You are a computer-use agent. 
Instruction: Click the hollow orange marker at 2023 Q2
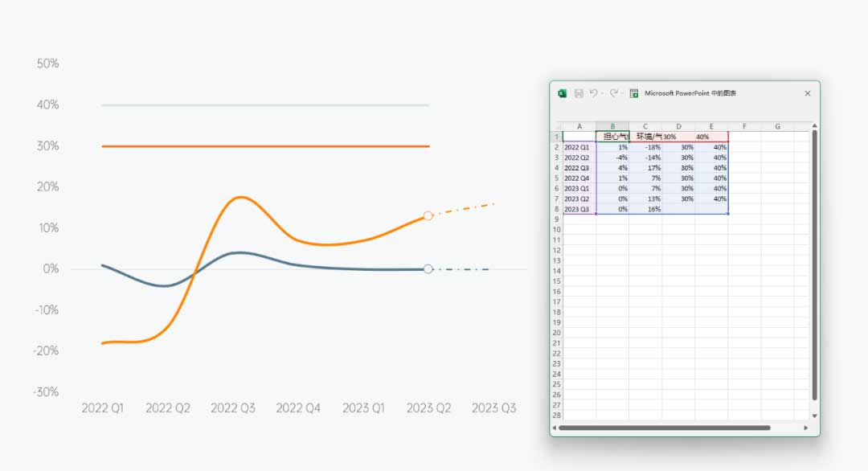(428, 215)
